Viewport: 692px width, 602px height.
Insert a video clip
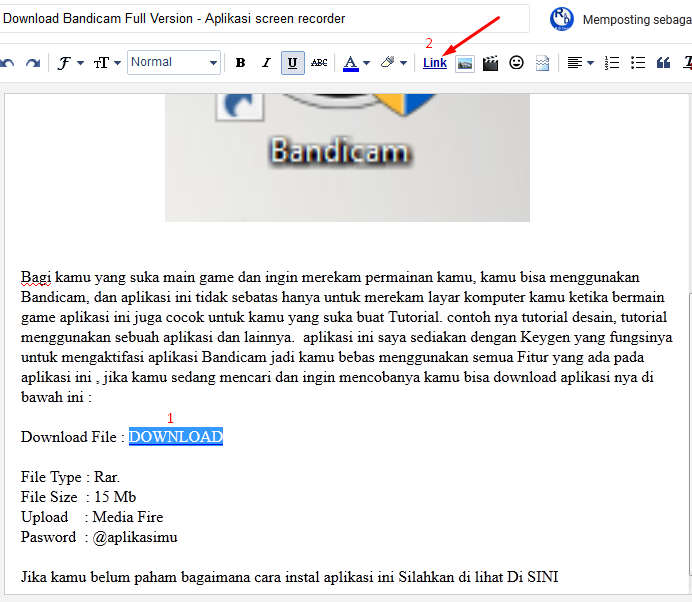490,63
